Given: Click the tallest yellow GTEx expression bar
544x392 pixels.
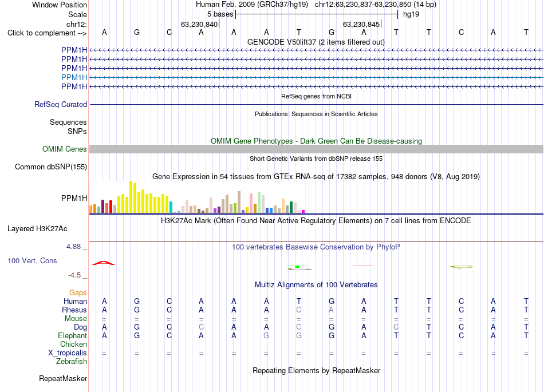Looking at the screenshot, I should coord(131,197).
